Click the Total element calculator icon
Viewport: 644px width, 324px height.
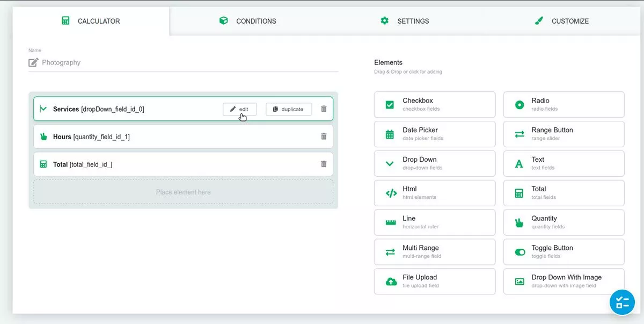519,193
